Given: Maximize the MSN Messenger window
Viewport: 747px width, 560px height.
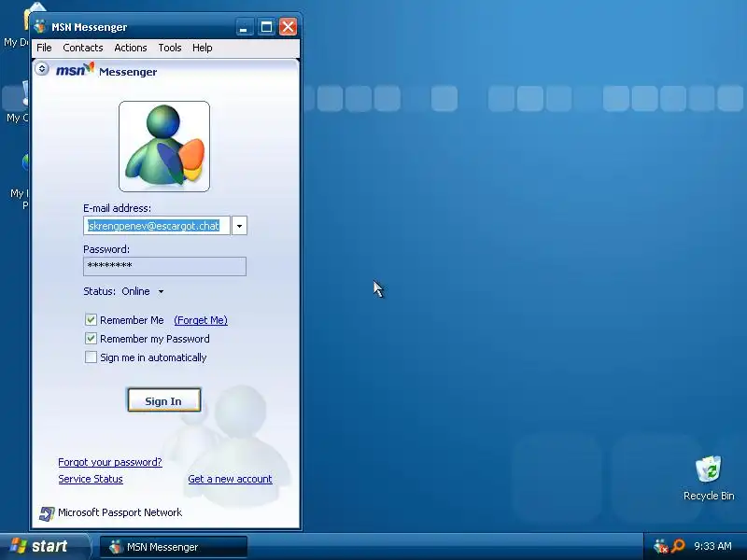Looking at the screenshot, I should [x=266, y=27].
